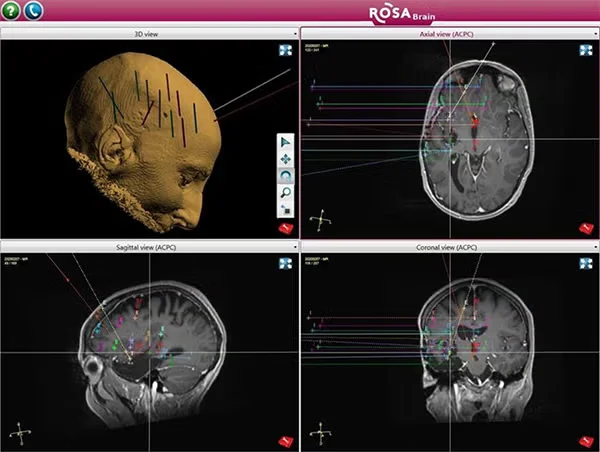Maximize the Axial view panel
The image size is (600, 452).
pyautogui.click(x=586, y=50)
